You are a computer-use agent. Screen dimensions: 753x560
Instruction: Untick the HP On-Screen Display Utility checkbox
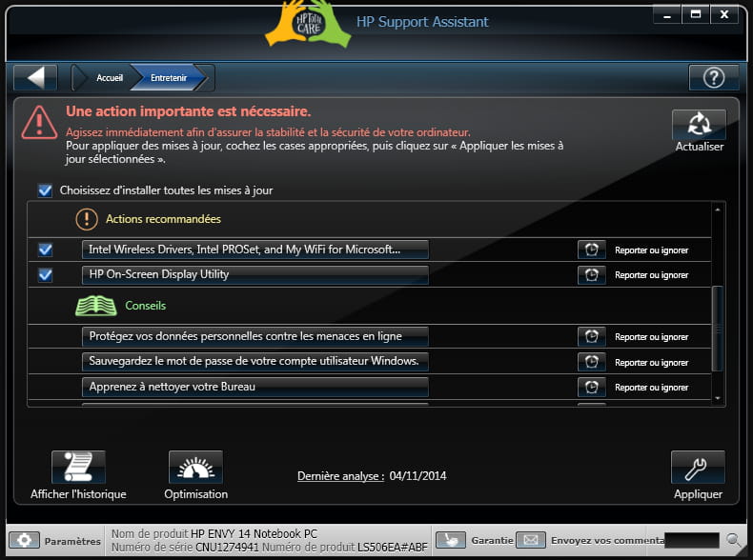point(45,275)
